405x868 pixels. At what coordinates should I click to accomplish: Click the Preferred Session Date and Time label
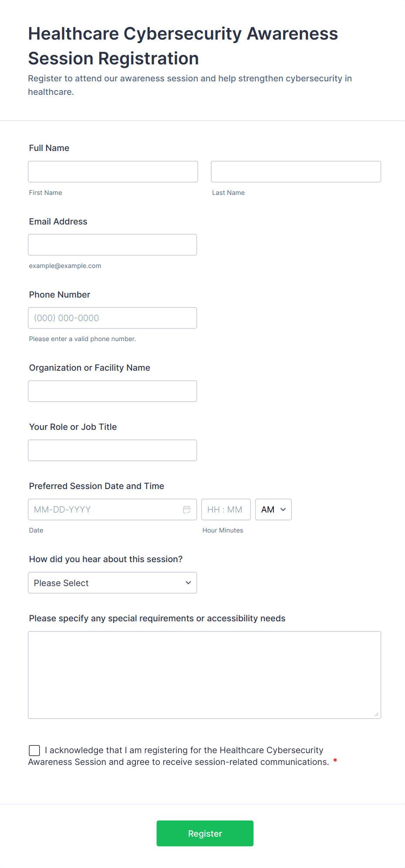pos(96,486)
